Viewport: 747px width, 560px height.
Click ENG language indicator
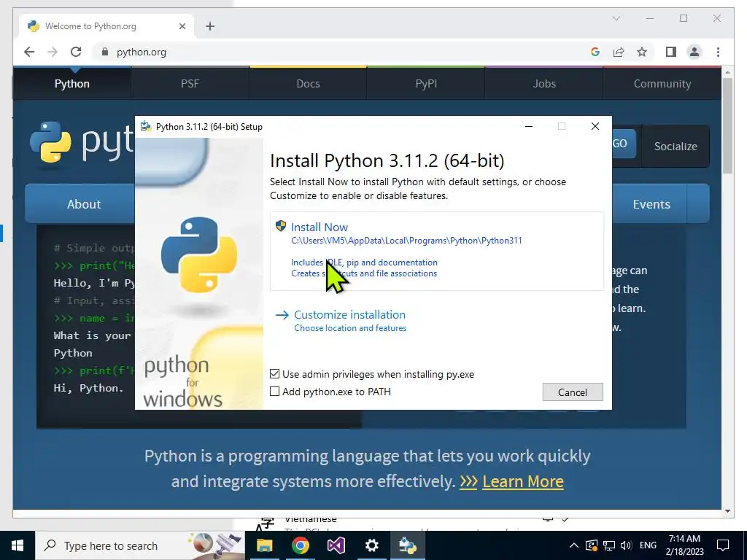[648, 545]
